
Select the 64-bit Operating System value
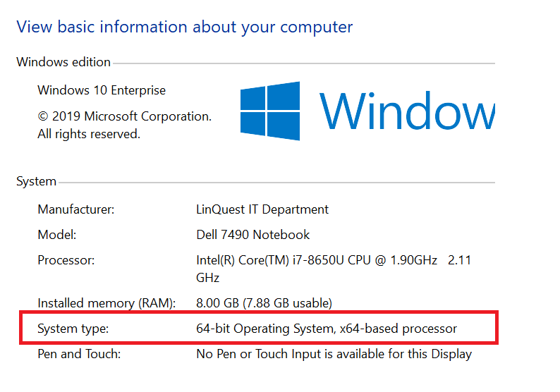327,329
